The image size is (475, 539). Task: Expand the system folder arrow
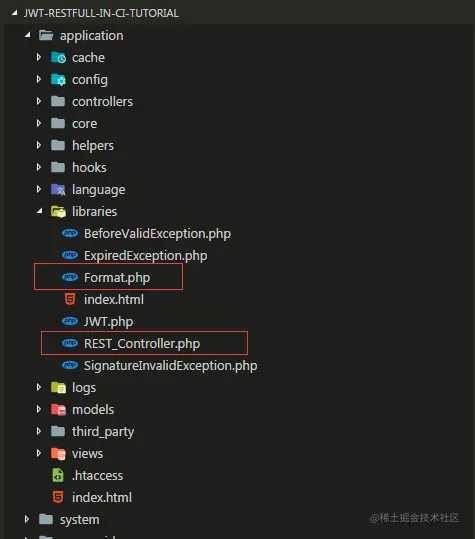click(26, 519)
